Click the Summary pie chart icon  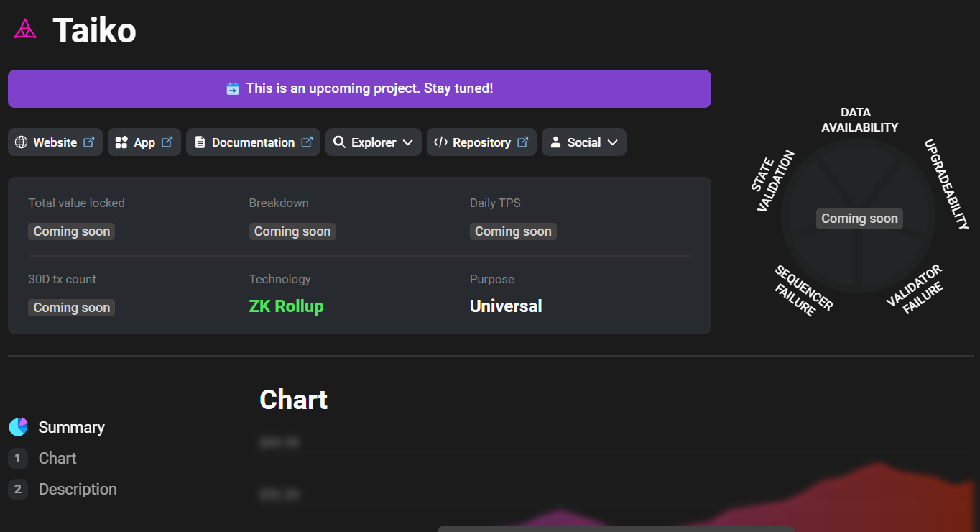tap(18, 427)
